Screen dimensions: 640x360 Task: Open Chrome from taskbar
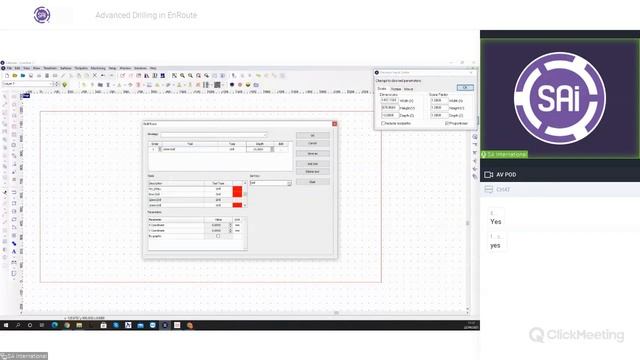click(67, 325)
